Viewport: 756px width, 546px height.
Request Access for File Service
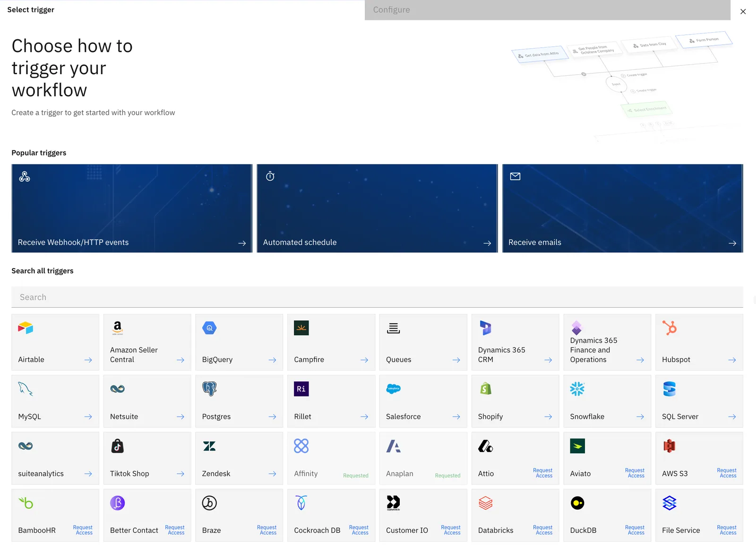click(x=726, y=530)
